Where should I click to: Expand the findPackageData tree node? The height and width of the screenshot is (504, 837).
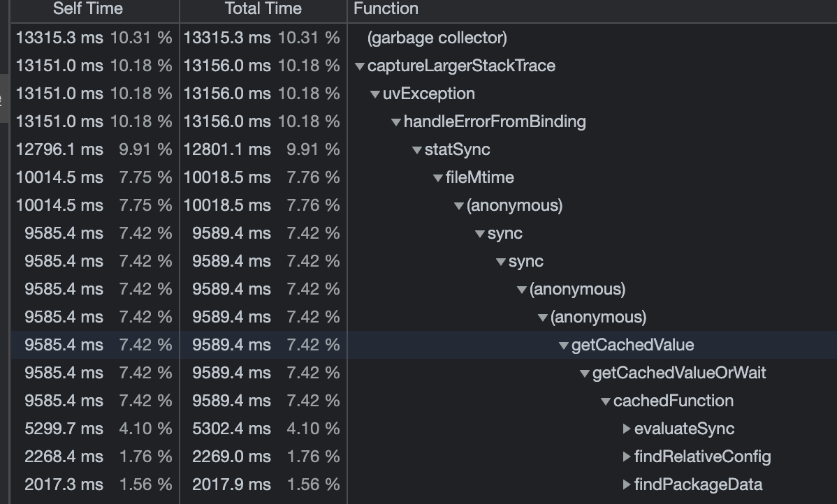627,484
